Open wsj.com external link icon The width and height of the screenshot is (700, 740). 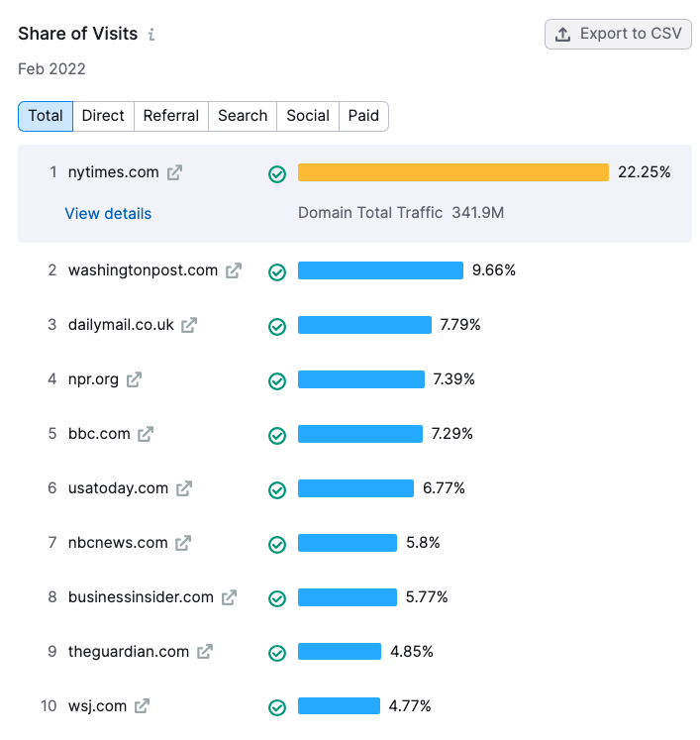(142, 706)
